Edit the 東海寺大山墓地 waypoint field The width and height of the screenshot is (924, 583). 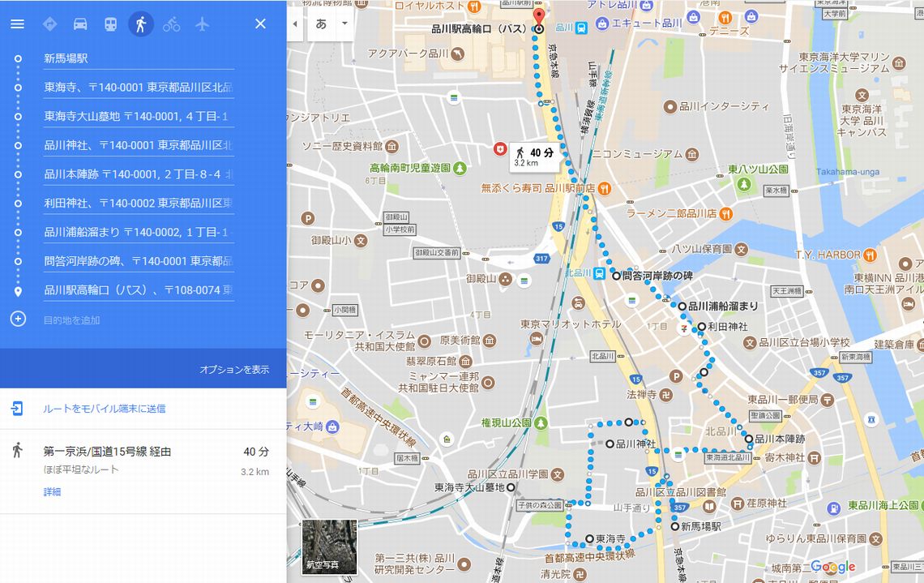(x=139, y=116)
